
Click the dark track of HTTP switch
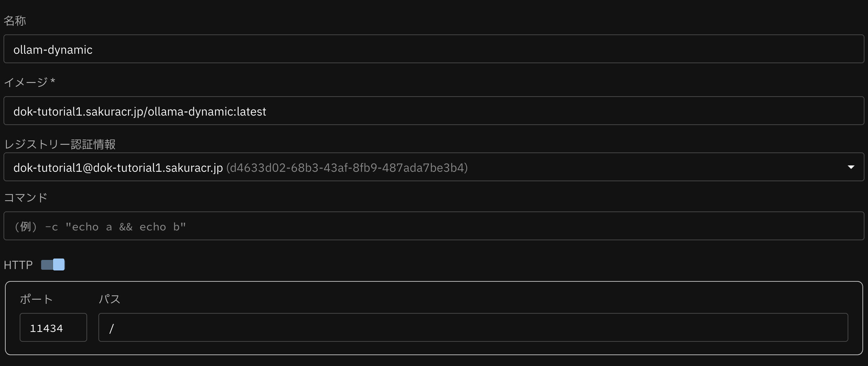[46, 264]
